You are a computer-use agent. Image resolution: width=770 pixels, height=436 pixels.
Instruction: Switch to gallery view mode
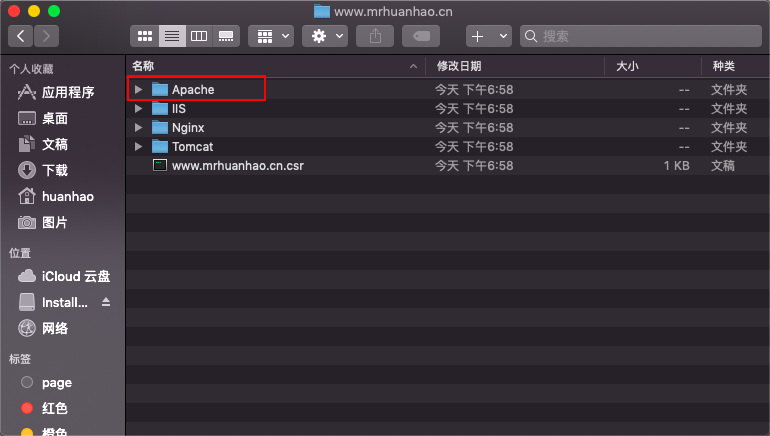226,36
